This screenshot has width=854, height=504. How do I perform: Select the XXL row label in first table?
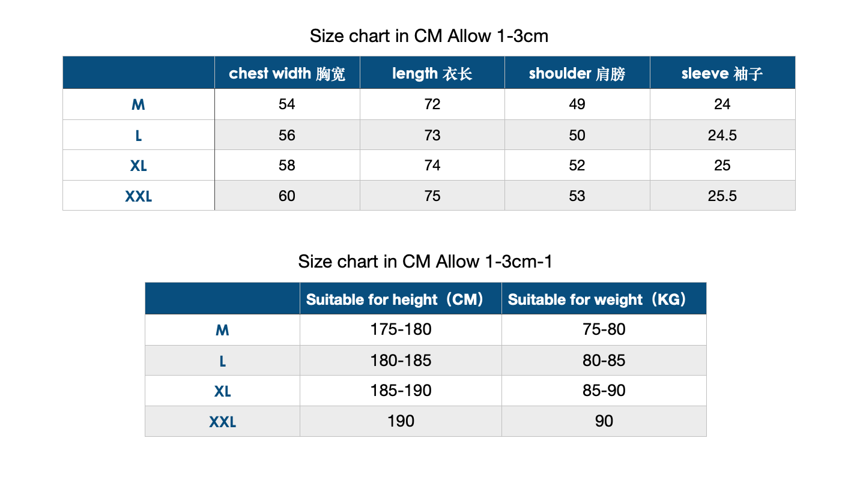click(139, 196)
